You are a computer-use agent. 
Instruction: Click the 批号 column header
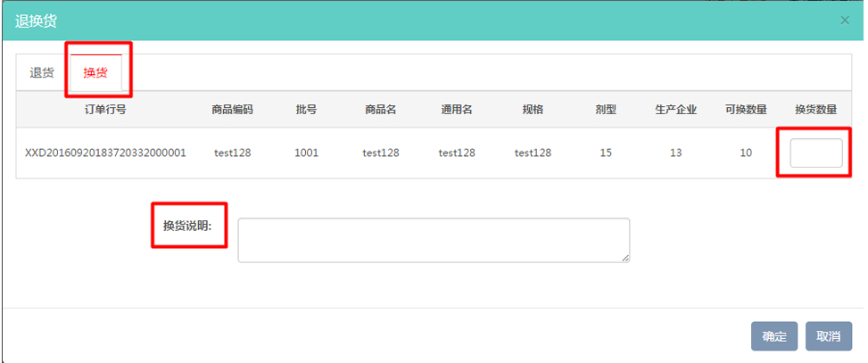306,110
